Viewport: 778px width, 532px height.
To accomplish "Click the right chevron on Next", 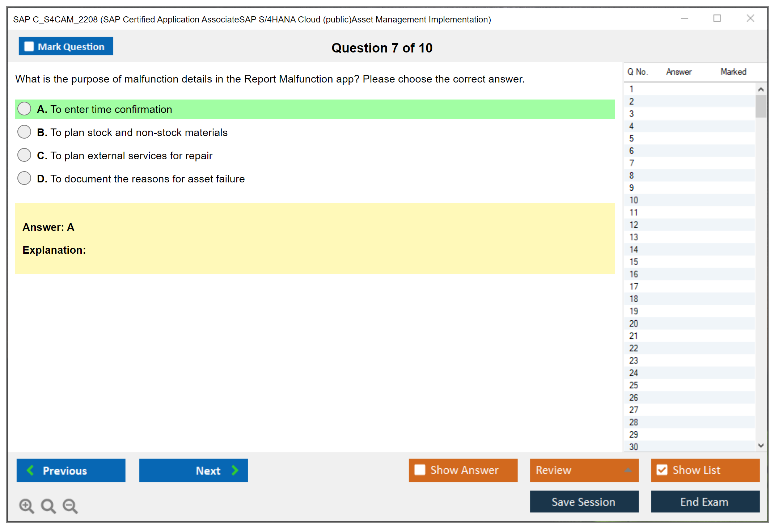I will pyautogui.click(x=235, y=470).
